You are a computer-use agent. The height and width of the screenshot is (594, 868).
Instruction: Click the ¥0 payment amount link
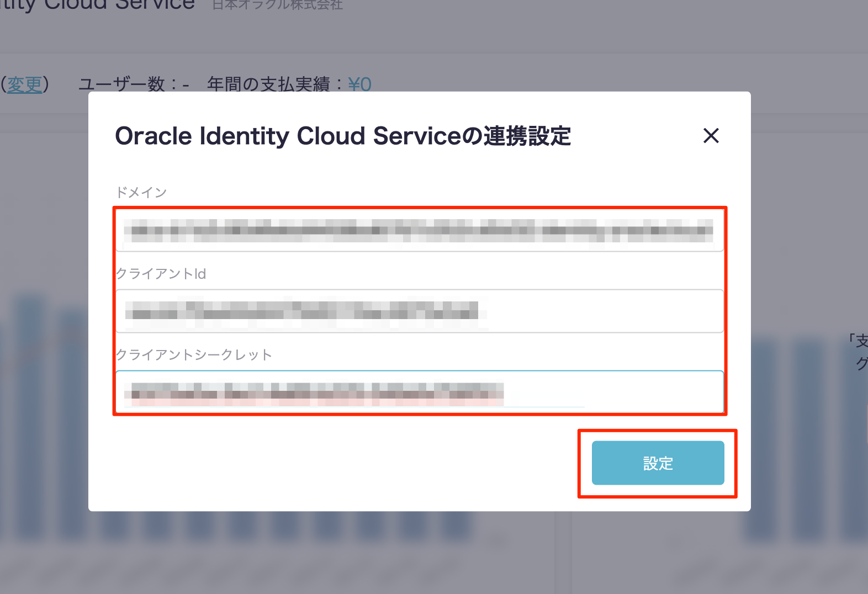coord(359,84)
